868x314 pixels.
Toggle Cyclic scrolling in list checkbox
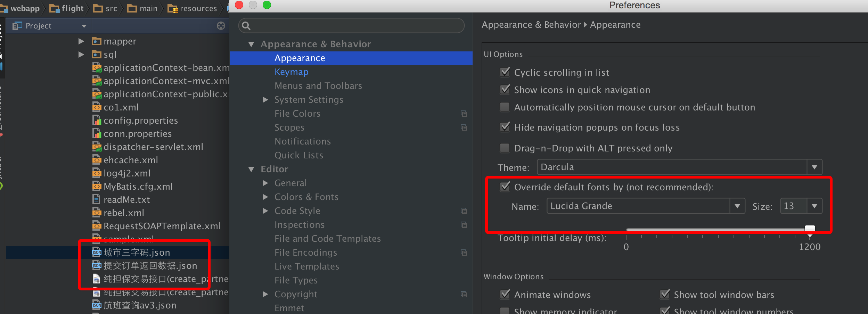pos(505,72)
